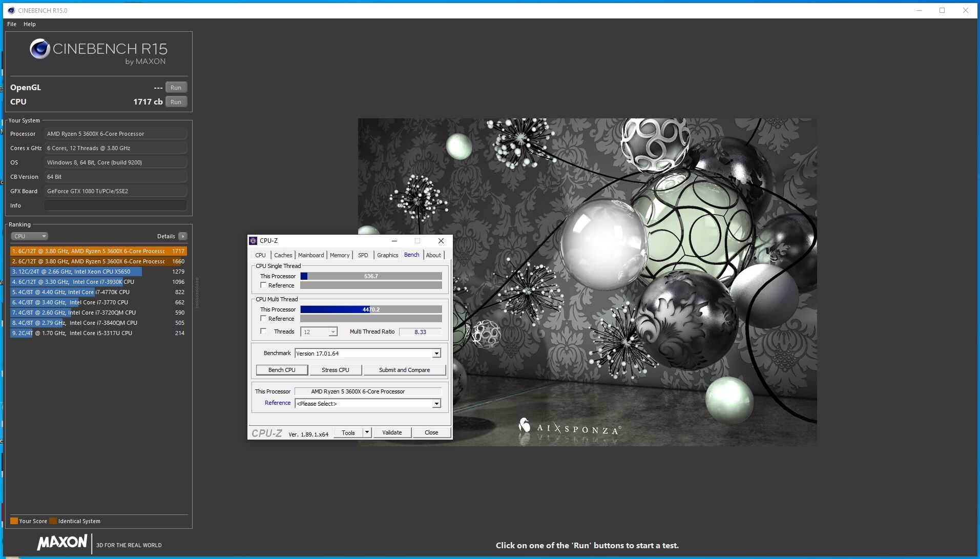This screenshot has width=980, height=559.
Task: Click the empty Info input field
Action: click(x=116, y=205)
